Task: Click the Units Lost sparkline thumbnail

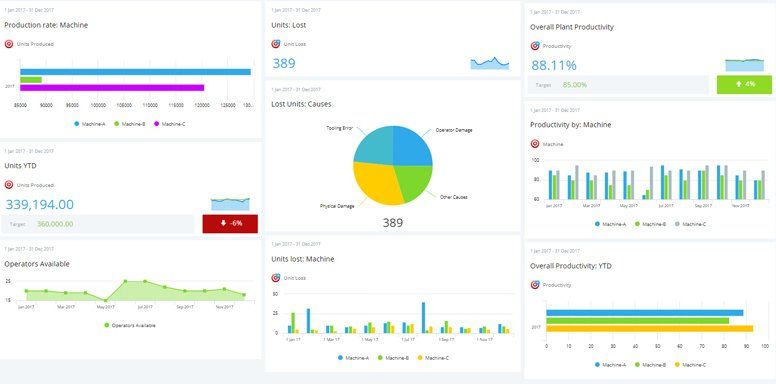Action: click(489, 63)
